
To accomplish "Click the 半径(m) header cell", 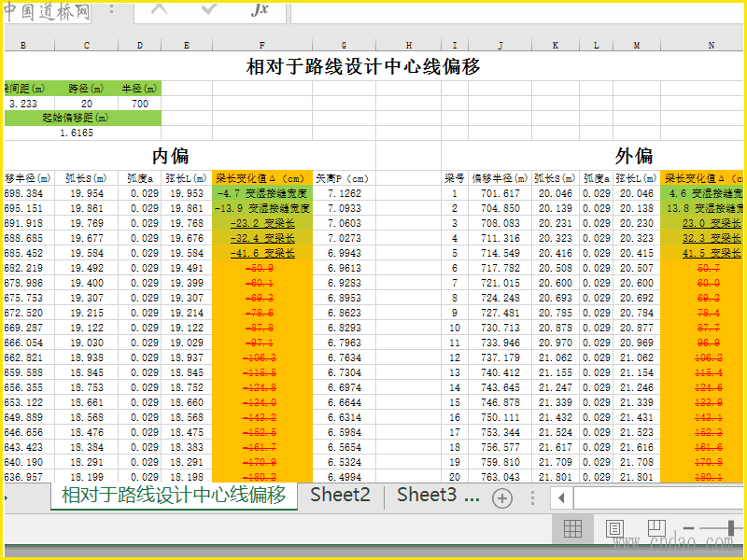I will (139, 89).
